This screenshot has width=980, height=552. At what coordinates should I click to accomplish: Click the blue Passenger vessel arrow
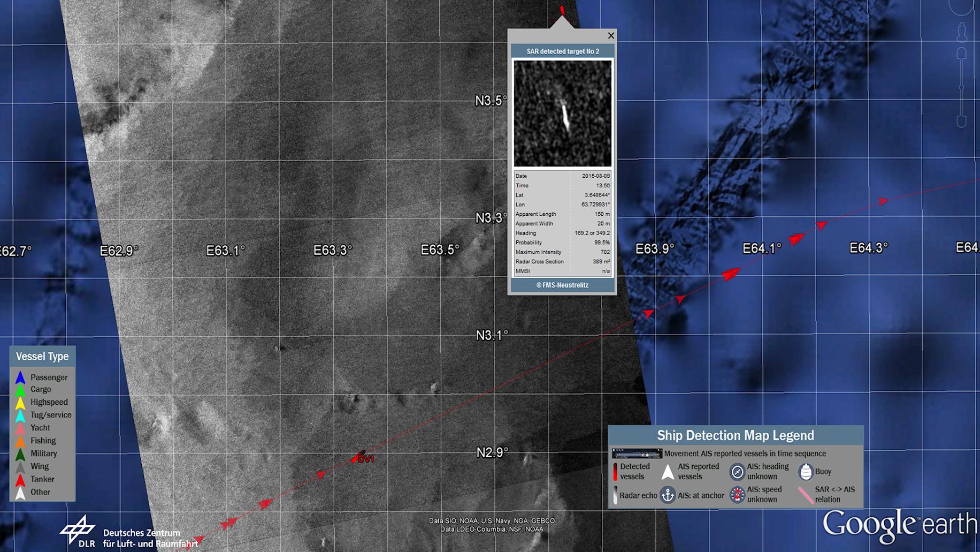click(20, 377)
